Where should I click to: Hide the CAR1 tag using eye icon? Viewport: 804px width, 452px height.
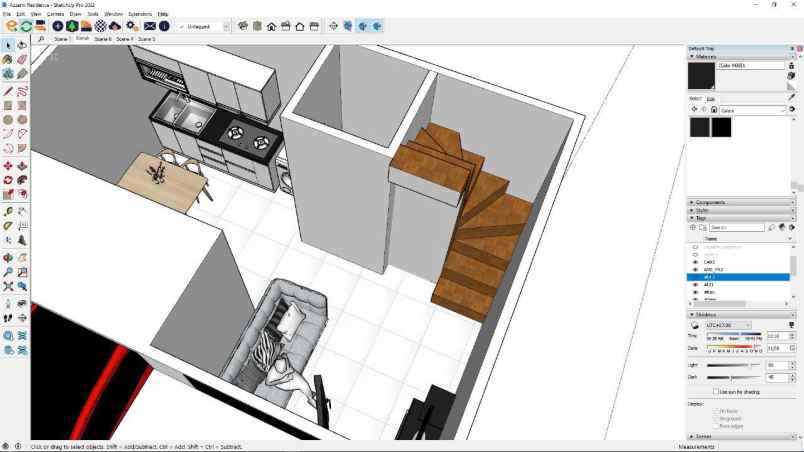695,262
